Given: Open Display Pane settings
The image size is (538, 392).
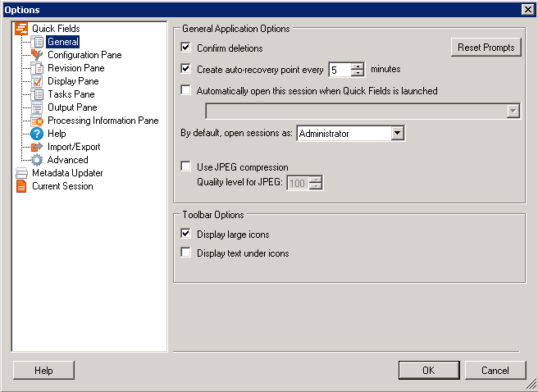Looking at the screenshot, I should 73,81.
